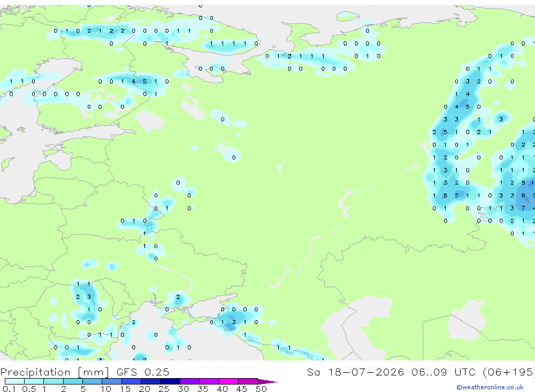
Task: Click the 'GFS 0.25' model label
Action: pos(143,372)
